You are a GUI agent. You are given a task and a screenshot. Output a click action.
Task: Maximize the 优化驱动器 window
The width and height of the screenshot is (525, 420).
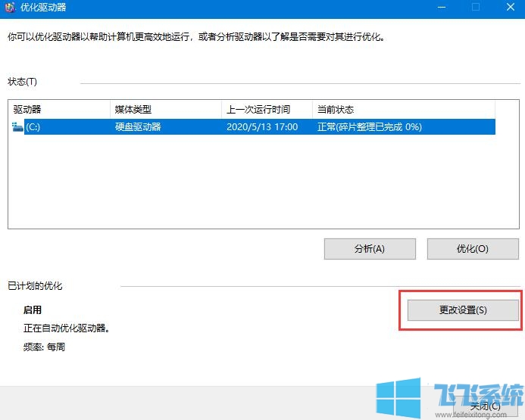point(476,8)
